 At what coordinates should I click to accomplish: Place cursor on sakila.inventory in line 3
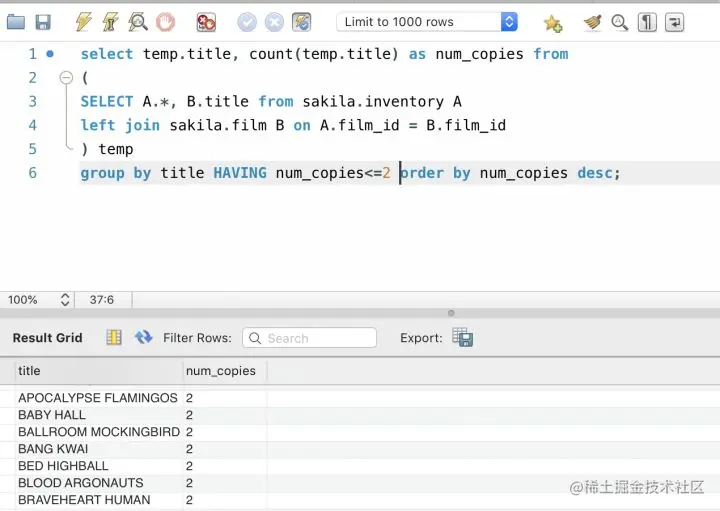click(x=373, y=101)
